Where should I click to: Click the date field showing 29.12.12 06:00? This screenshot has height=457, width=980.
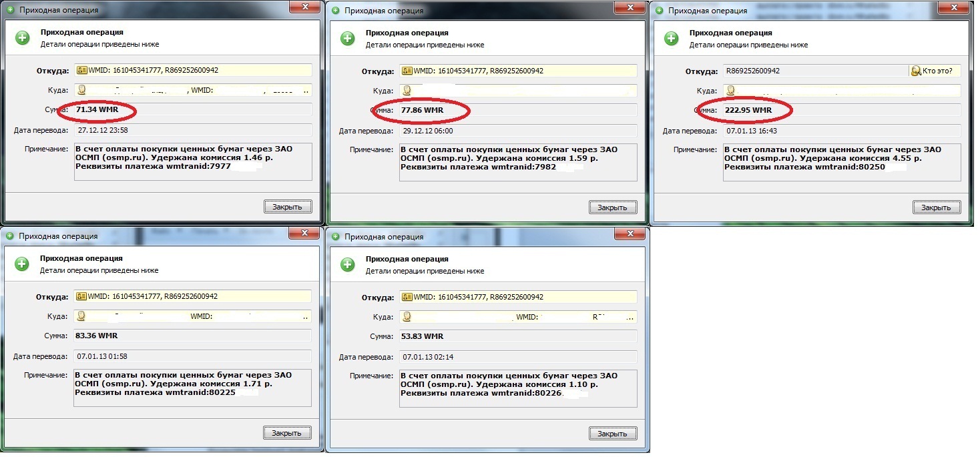(x=518, y=131)
